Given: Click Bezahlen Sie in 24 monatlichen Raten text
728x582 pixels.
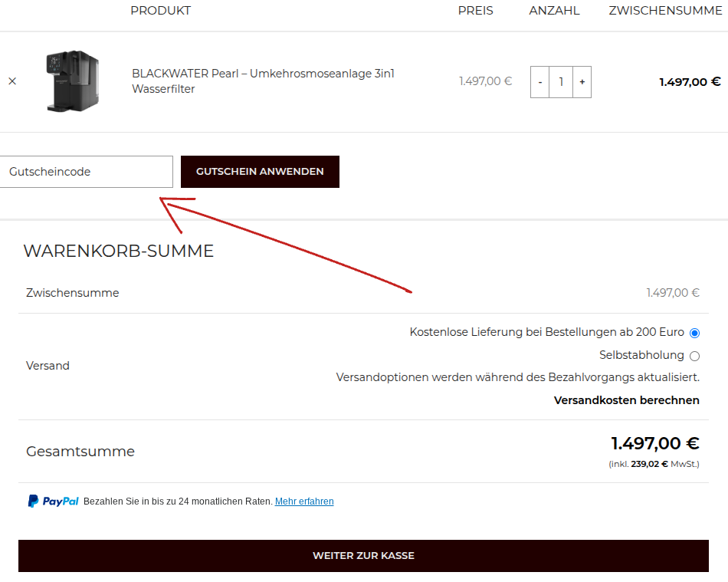Looking at the screenshot, I should (x=178, y=501).
